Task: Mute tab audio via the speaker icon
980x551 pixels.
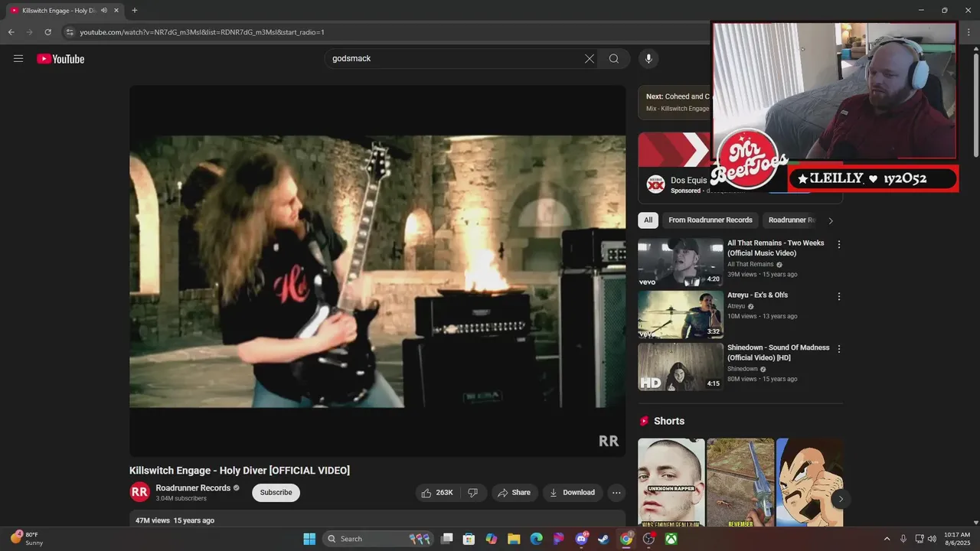Action: point(104,11)
